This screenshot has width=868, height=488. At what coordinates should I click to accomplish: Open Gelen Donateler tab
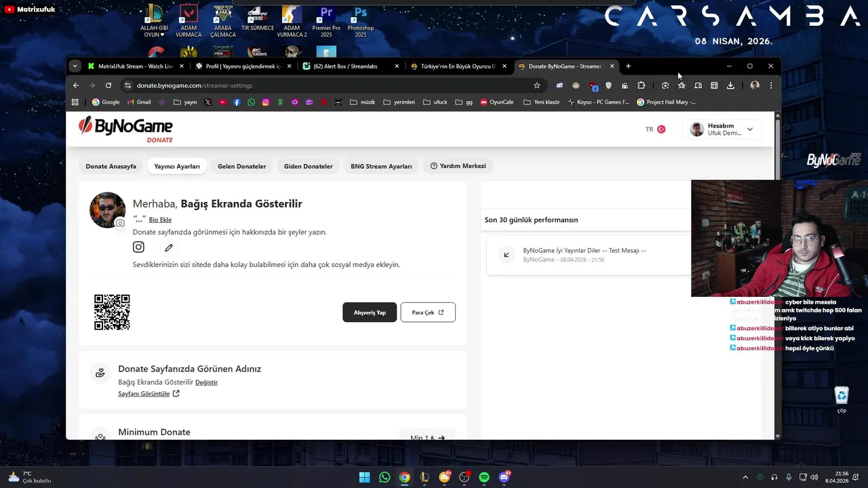(242, 166)
